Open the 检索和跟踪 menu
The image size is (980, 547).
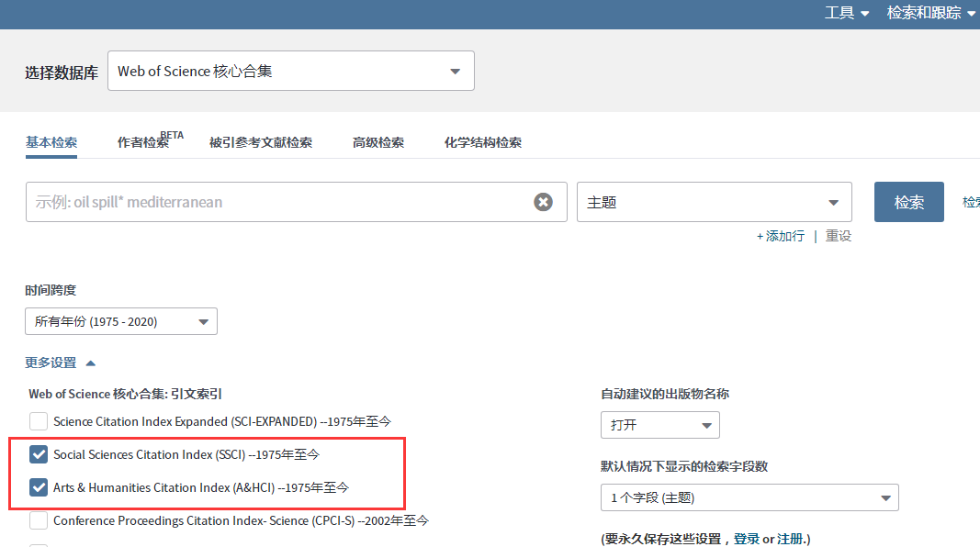930,13
